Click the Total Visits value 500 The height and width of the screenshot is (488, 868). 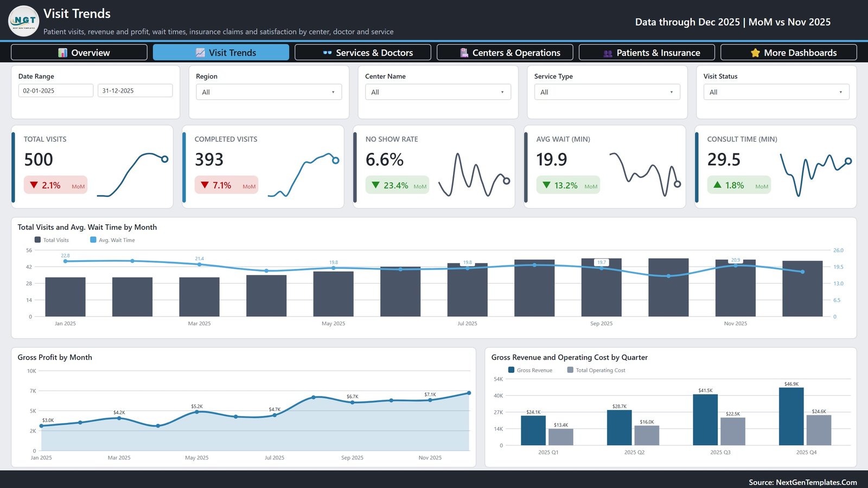pos(39,159)
